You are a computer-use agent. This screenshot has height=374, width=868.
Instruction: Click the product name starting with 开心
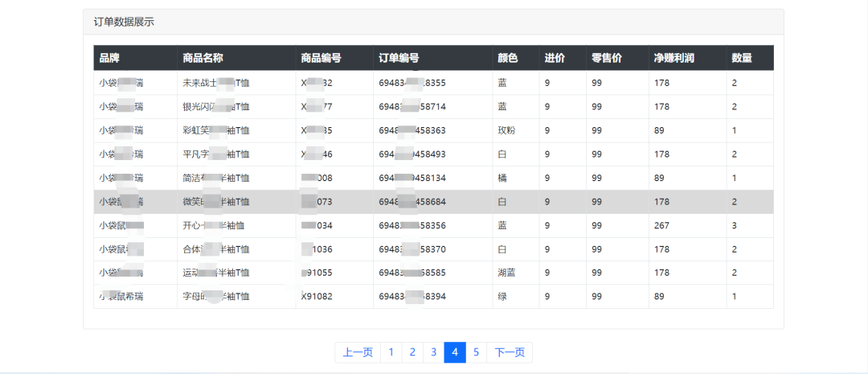(x=214, y=226)
